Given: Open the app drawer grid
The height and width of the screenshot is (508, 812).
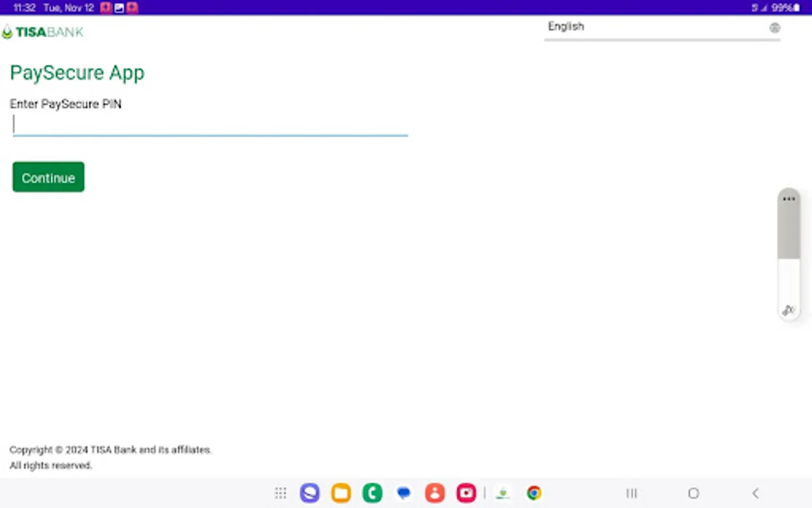Looking at the screenshot, I should coord(280,493).
